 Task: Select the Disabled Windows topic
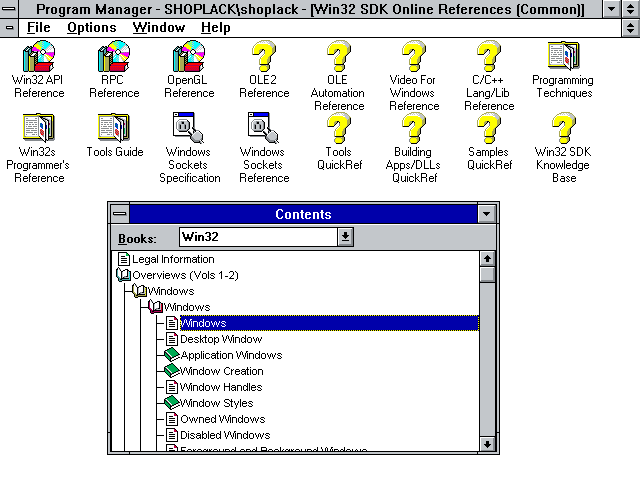[225, 435]
